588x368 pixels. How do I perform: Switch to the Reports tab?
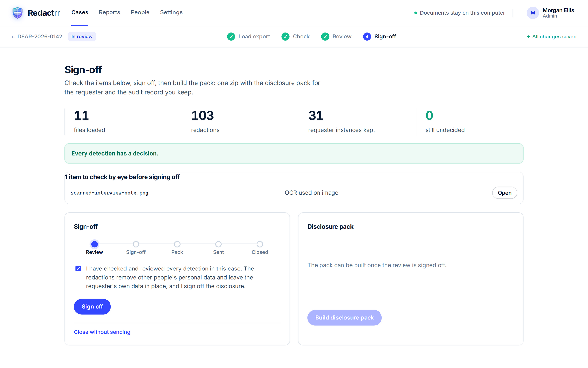(110, 12)
